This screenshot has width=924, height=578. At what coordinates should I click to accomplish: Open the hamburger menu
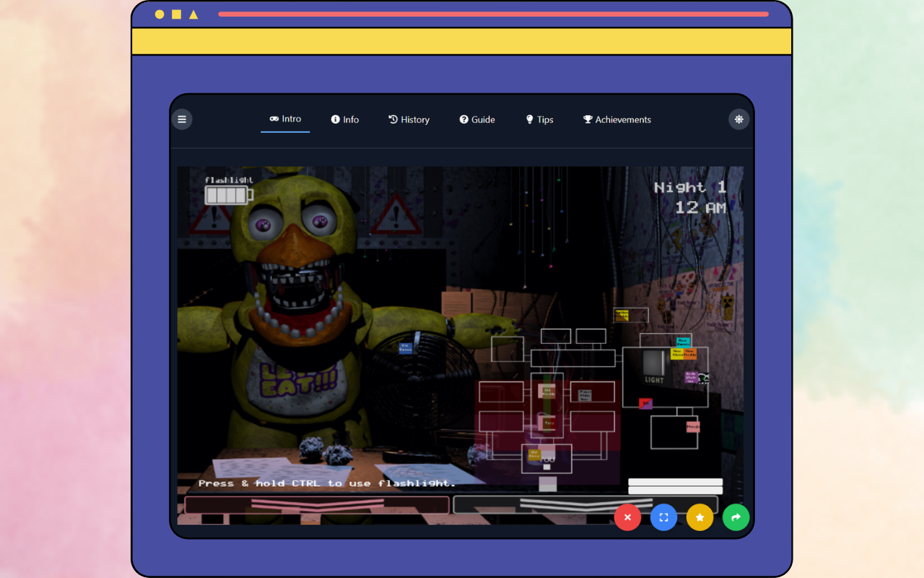[182, 119]
